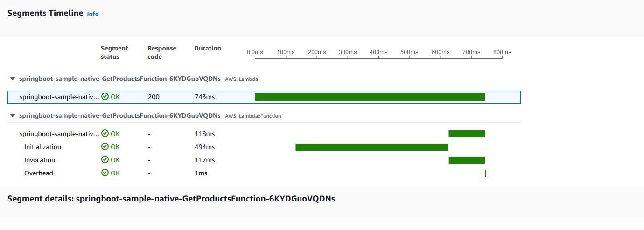Click the 494ms Initialization timeline bar
This screenshot has width=644, height=230.
point(372,147)
